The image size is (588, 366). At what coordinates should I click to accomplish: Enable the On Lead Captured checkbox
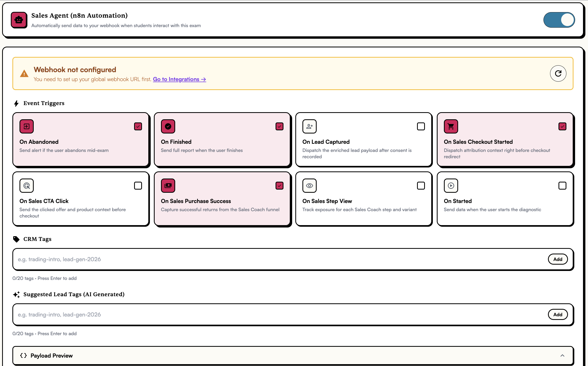[421, 126]
